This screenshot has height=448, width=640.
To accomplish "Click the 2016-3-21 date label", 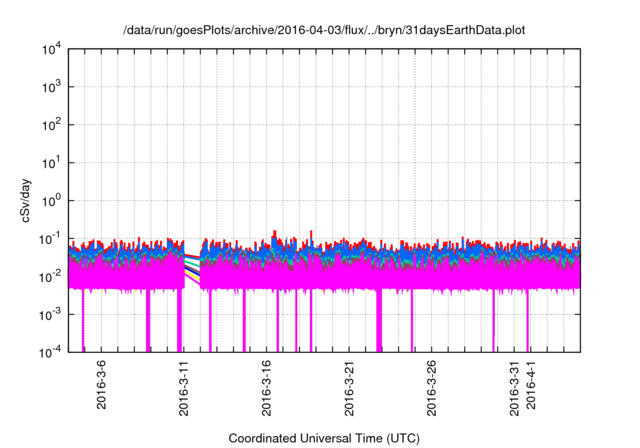I will click(x=349, y=388).
